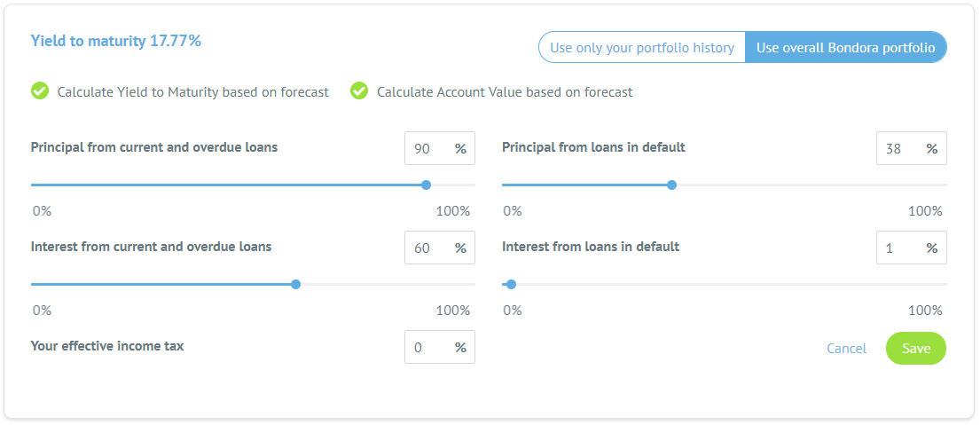980x425 pixels.
Task: Click Principal from loans in default slider handle
Action: click(671, 185)
